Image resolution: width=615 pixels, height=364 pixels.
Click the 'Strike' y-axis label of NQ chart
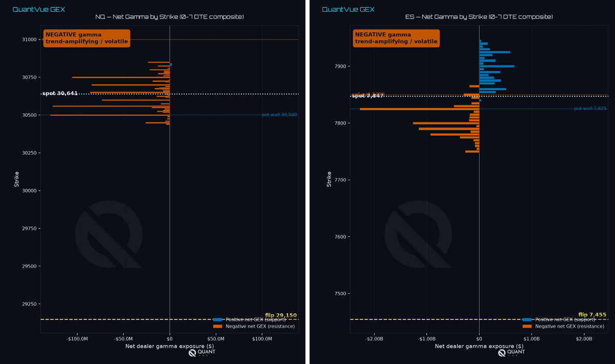[16, 179]
